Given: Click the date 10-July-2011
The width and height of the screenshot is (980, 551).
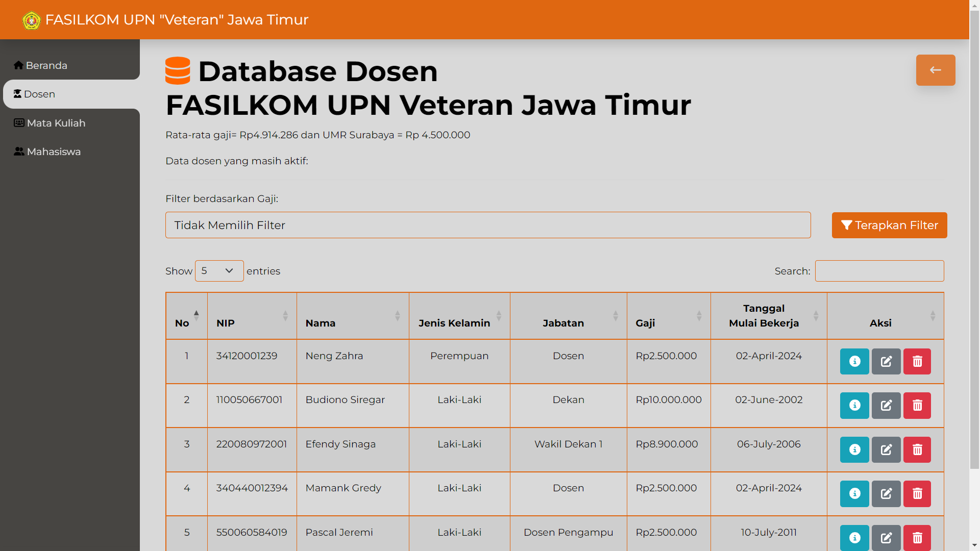Looking at the screenshot, I should coord(769,532).
